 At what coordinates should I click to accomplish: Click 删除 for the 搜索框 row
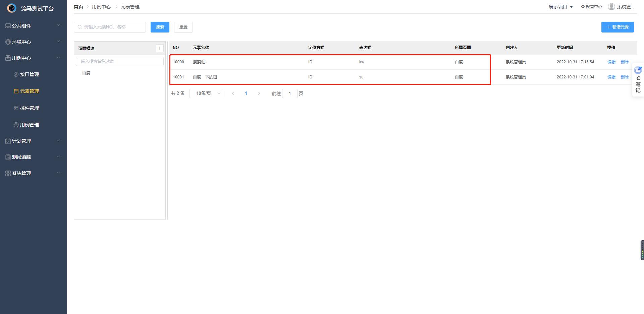point(625,62)
